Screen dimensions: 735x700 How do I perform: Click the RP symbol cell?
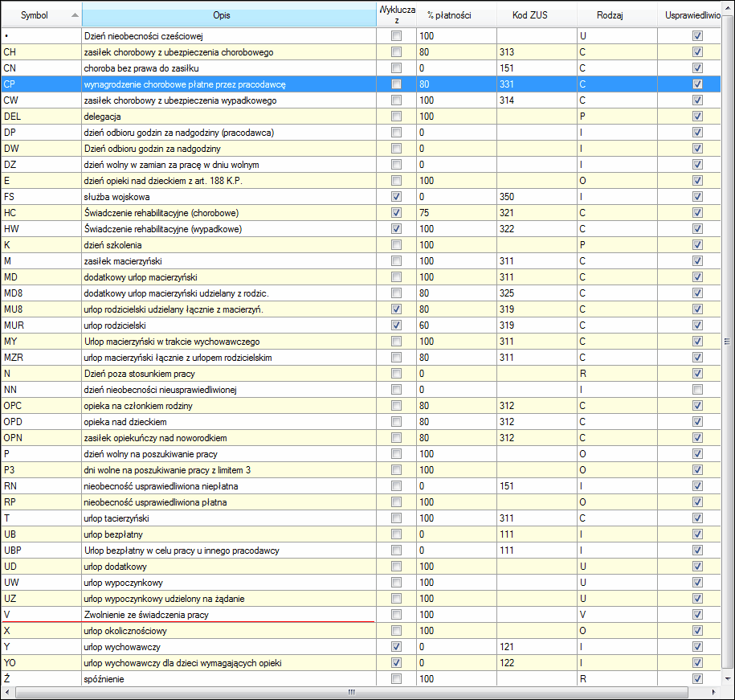(41, 501)
